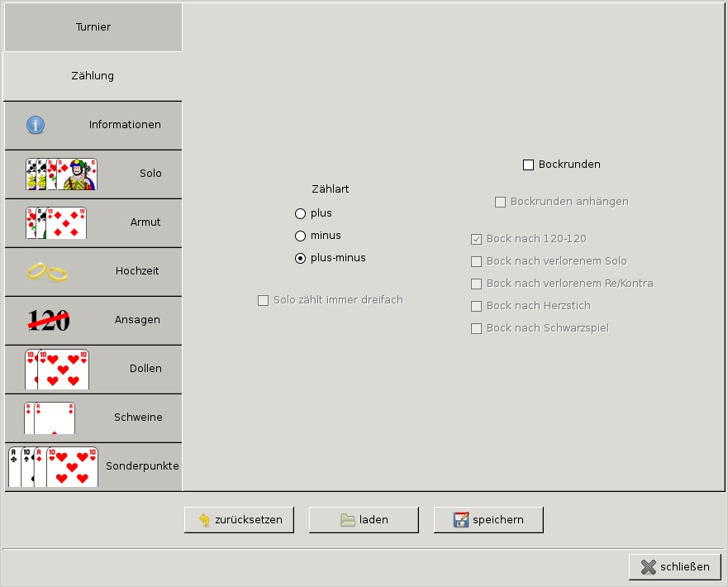Click the Schweine ace cards icon

tap(50, 418)
